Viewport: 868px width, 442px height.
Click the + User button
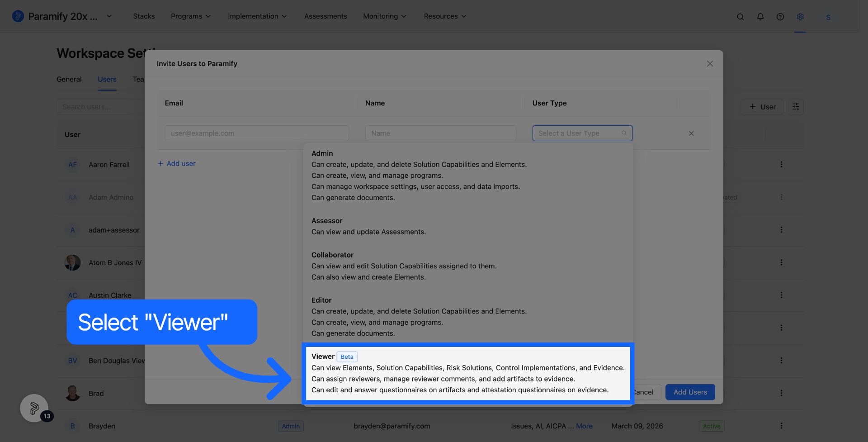pyautogui.click(x=762, y=107)
